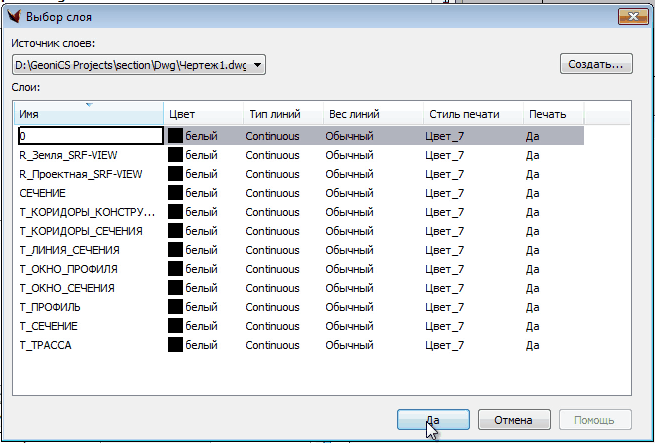The height and width of the screenshot is (443, 655).
Task: Click the Цвет column header
Action: pyautogui.click(x=201, y=114)
